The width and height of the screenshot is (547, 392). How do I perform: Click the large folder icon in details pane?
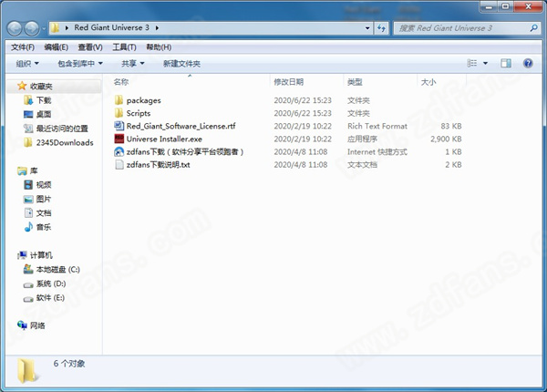coord(27,371)
